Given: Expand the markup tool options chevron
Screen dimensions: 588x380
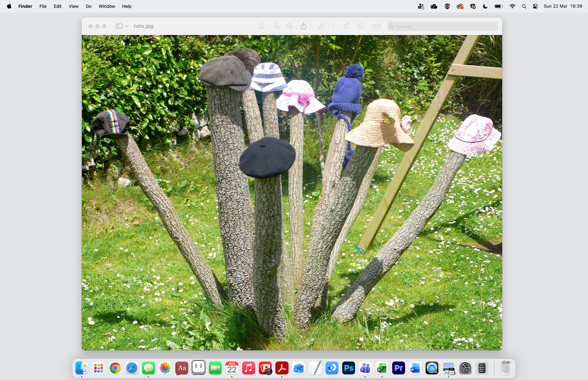Looking at the screenshot, I should [x=333, y=26].
